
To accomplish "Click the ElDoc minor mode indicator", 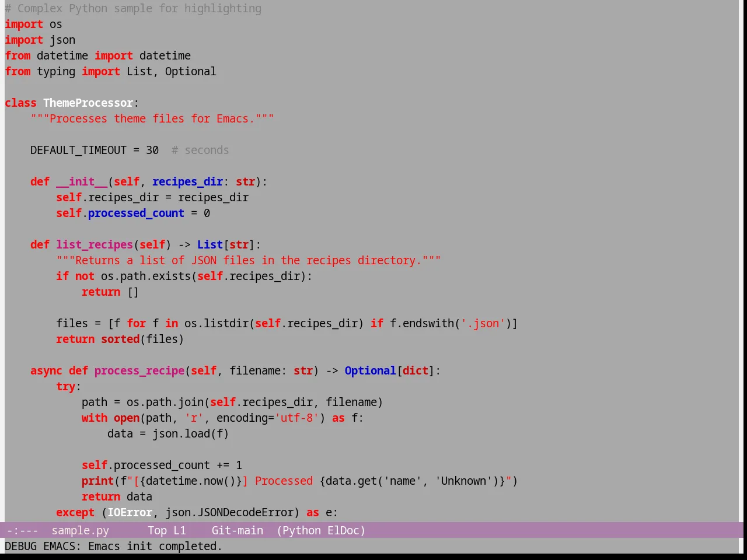I will coord(343,530).
